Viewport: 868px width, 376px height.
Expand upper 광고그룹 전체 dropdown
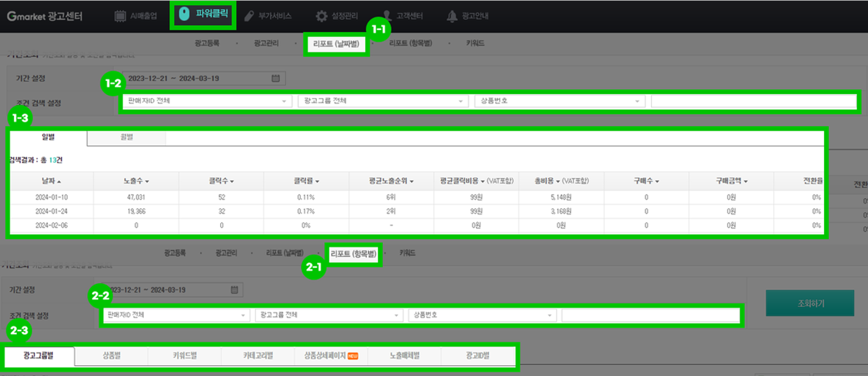(383, 101)
